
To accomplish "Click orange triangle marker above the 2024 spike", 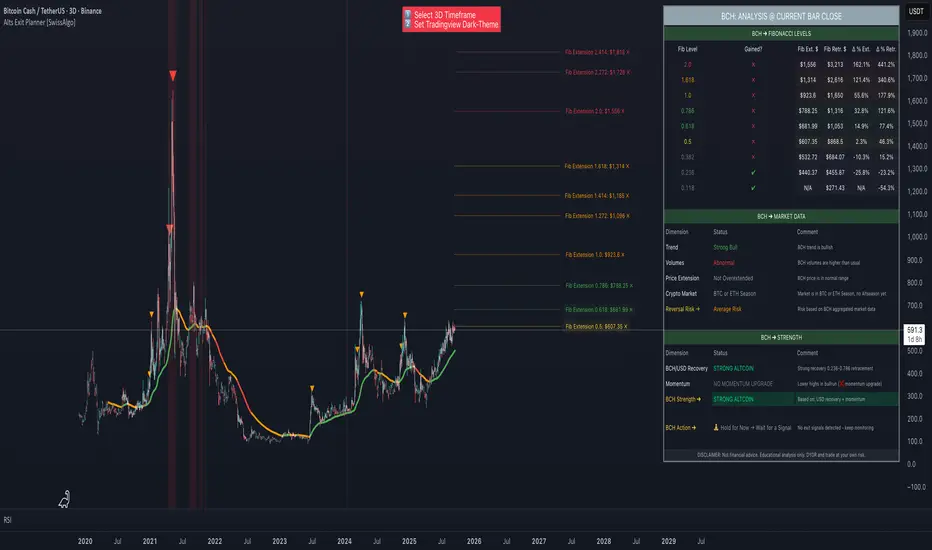I will pyautogui.click(x=361, y=294).
